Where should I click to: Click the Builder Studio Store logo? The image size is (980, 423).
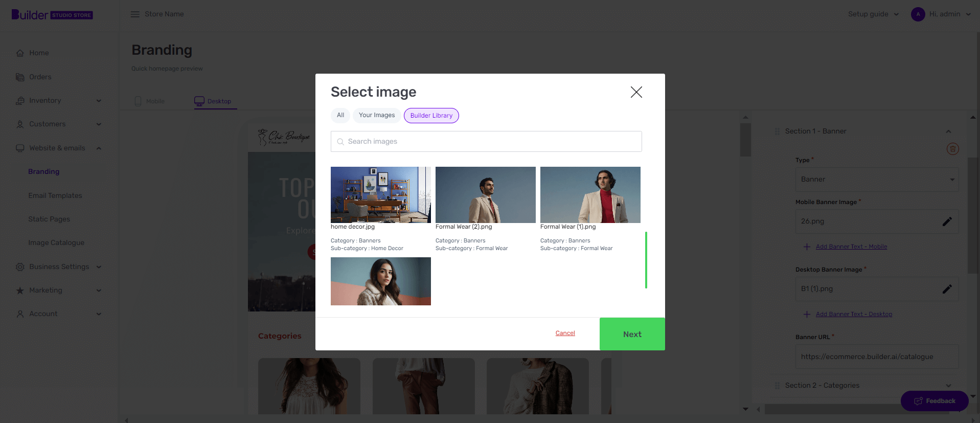pos(52,14)
